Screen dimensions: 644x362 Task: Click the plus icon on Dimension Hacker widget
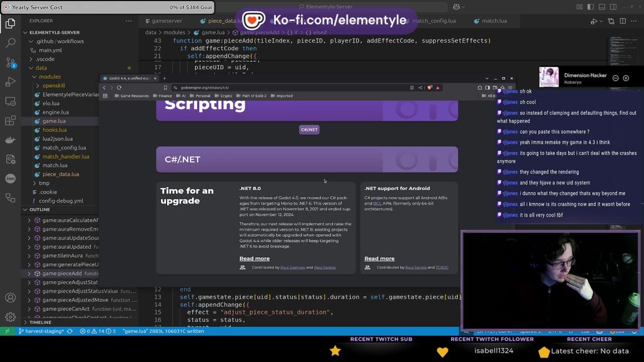point(626,78)
